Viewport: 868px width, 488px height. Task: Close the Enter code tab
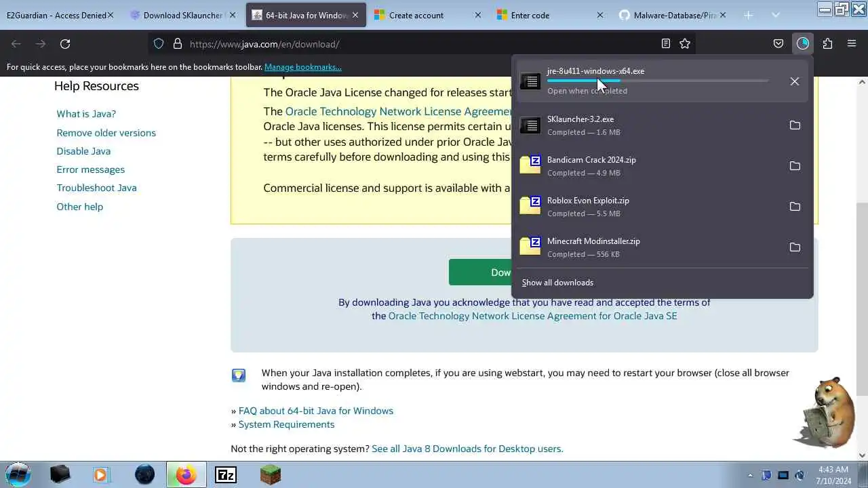point(599,15)
